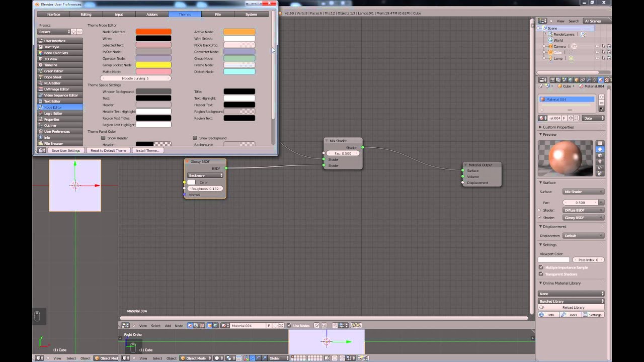
Task: Toggle Cube selectability cursor icon
Action: point(603,52)
